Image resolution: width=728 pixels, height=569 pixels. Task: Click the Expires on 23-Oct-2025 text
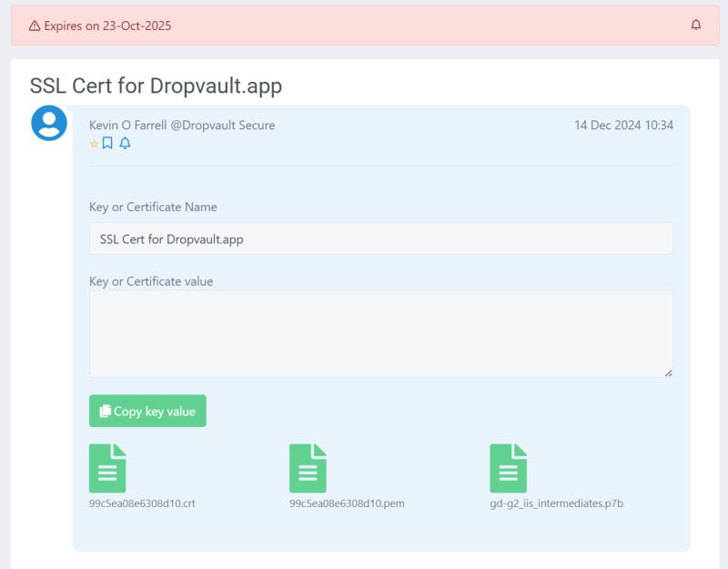click(x=107, y=25)
